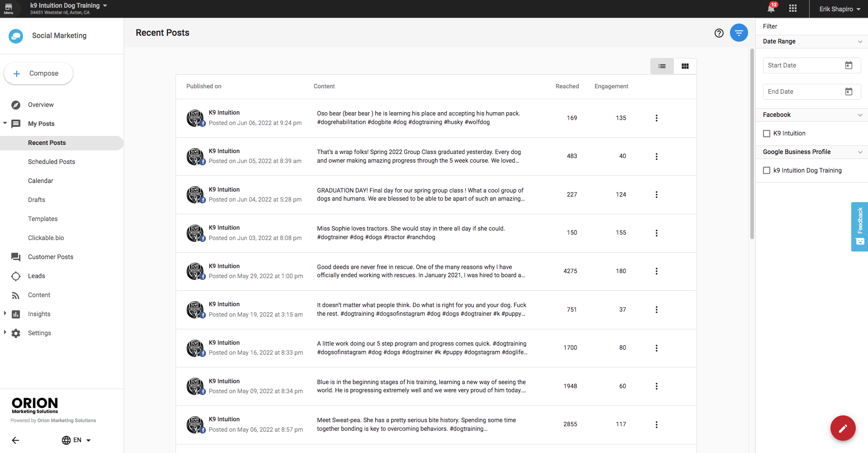Click the 'GRADUATION DAY!' post content
The image size is (868, 453).
[421, 195]
